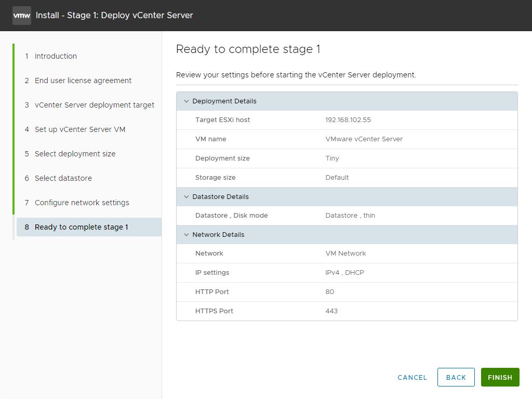This screenshot has width=532, height=399.
Task: Click the Network row label
Action: click(209, 254)
